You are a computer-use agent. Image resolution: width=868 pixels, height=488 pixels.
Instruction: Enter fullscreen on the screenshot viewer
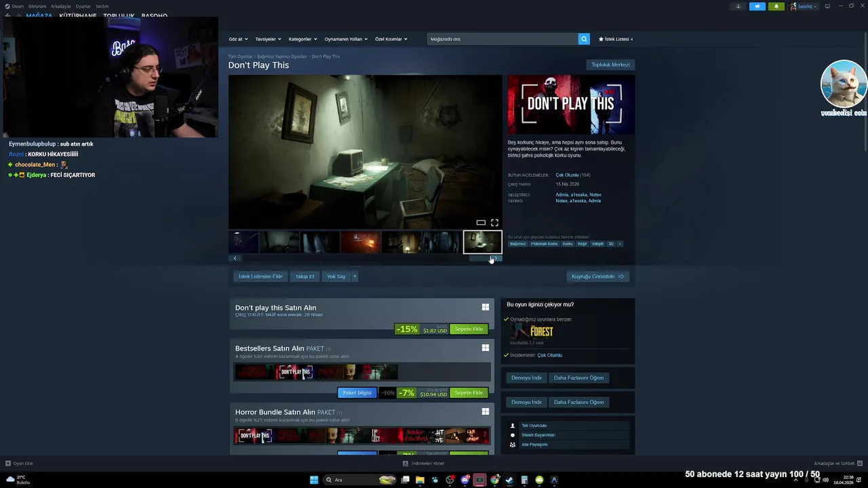click(x=494, y=222)
